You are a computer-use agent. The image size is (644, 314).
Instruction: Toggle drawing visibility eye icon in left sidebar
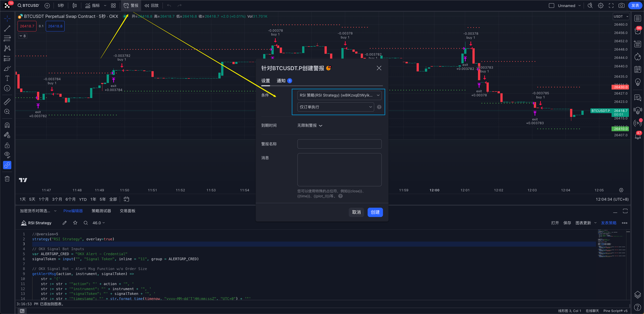pyautogui.click(x=7, y=154)
